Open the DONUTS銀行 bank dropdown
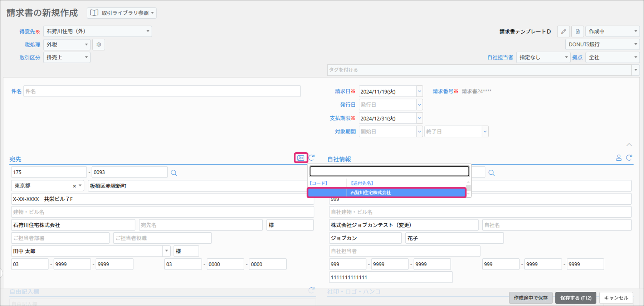This screenshot has width=644, height=306. (635, 44)
